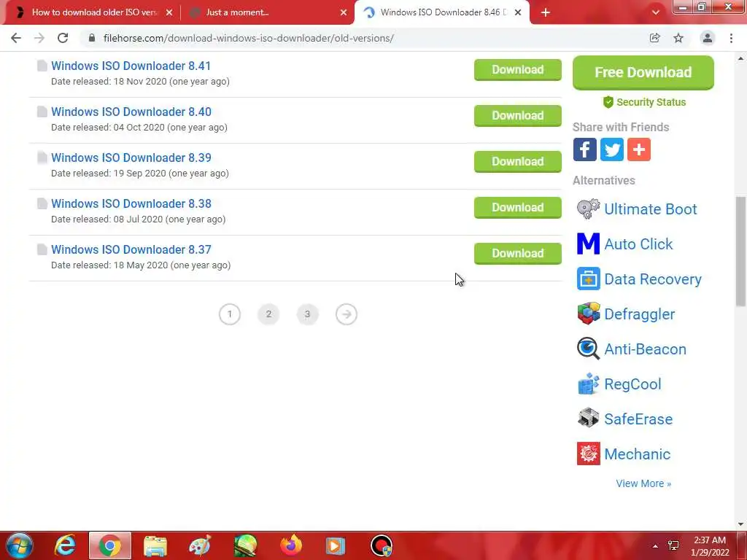Open the Anti-Beacon alternative link

coord(645,349)
